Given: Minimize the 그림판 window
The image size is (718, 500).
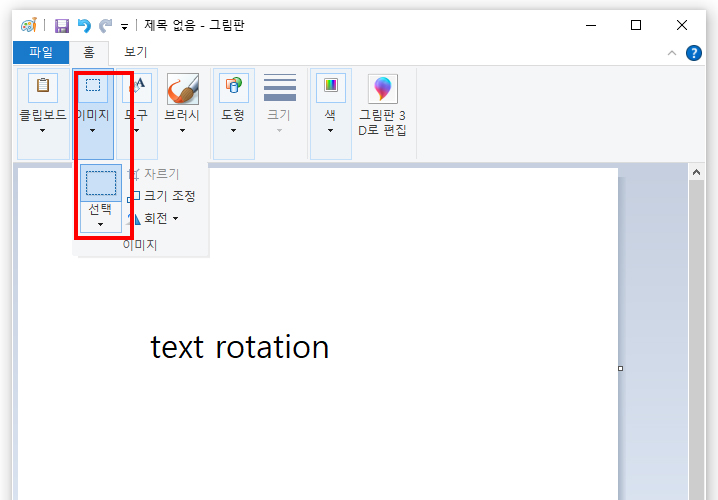Looking at the screenshot, I should tap(591, 25).
